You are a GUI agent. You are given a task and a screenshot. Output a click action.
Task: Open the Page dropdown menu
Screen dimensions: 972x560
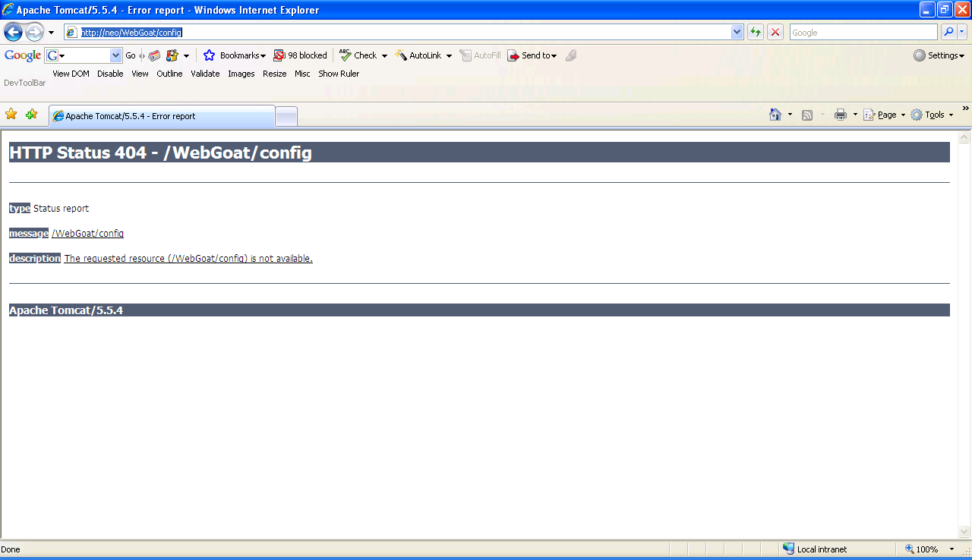[x=885, y=115]
